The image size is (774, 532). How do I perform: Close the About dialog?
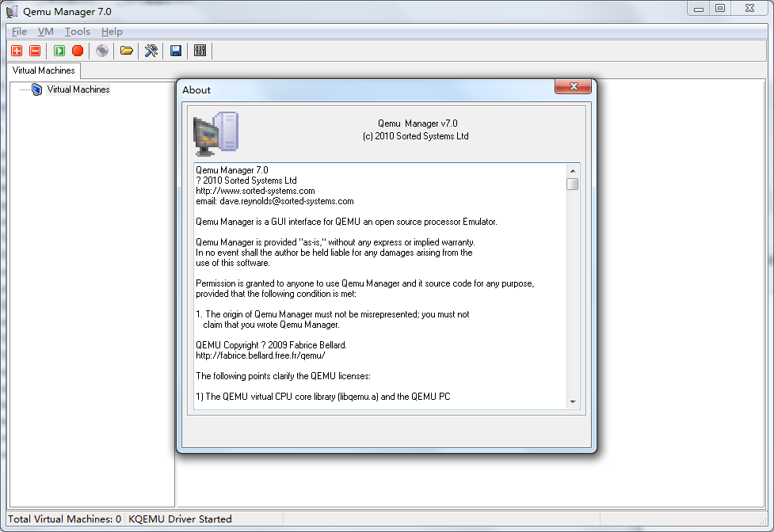pyautogui.click(x=573, y=86)
